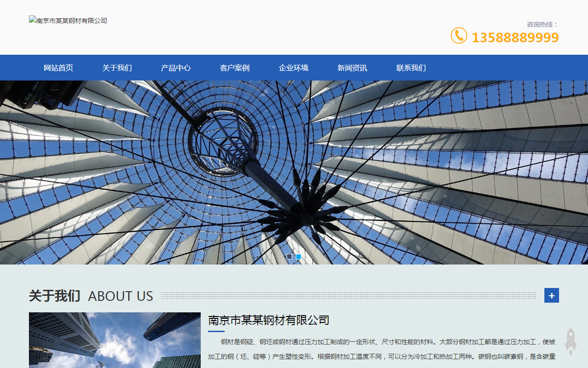Open the 客户案例 nav item
Screen dimensions: 588x368
tap(235, 68)
